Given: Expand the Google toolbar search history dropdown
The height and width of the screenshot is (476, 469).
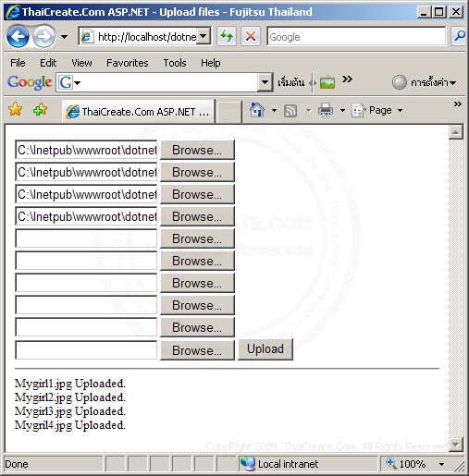Looking at the screenshot, I should click(265, 82).
